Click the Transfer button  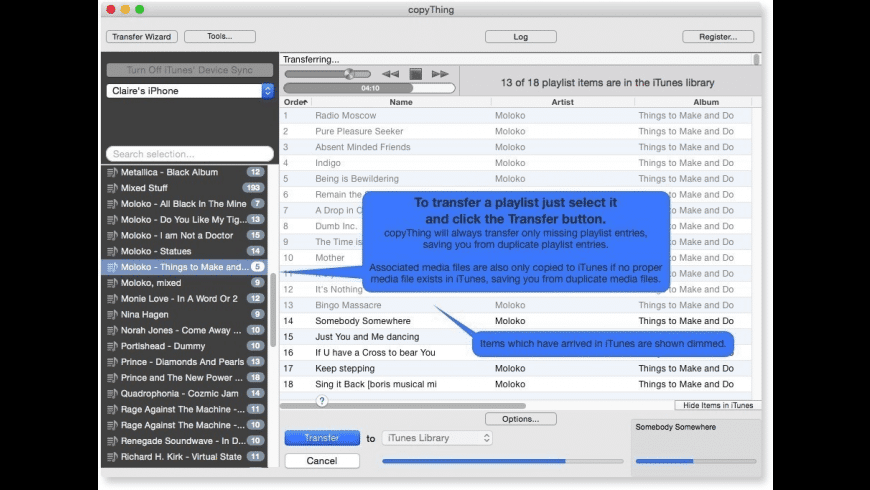coord(321,438)
